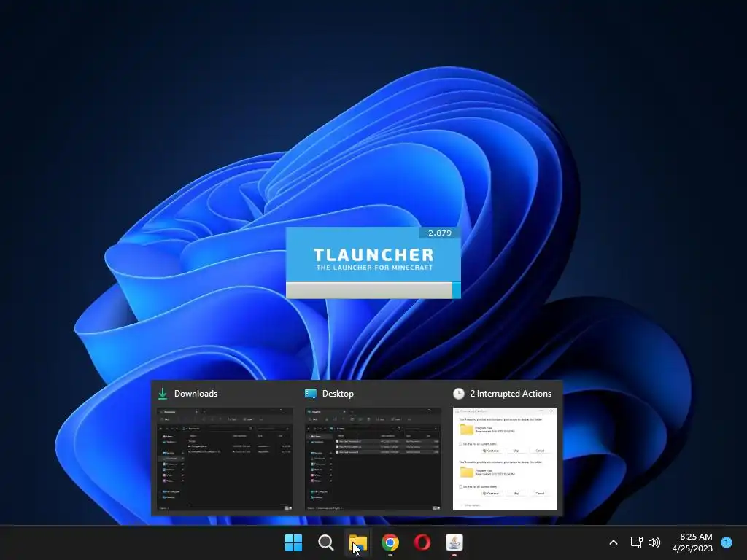Click the File Explorer taskbar icon
The width and height of the screenshot is (747, 560).
pos(357,542)
